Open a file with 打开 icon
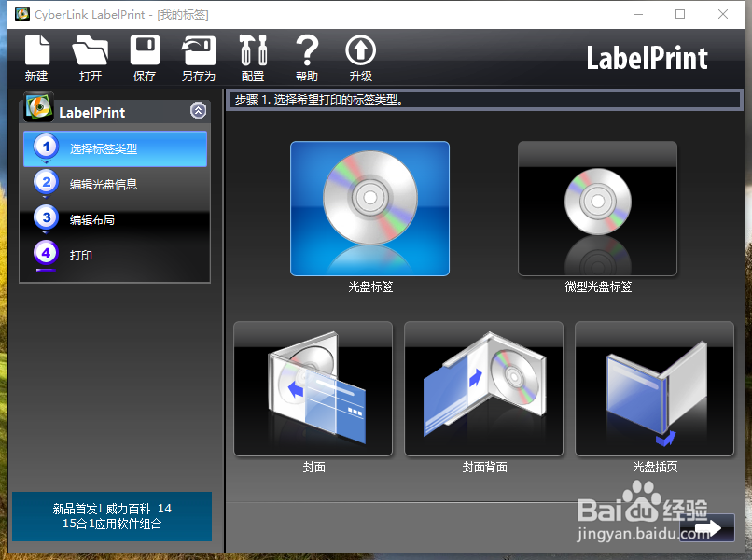752x560 pixels. coord(91,58)
